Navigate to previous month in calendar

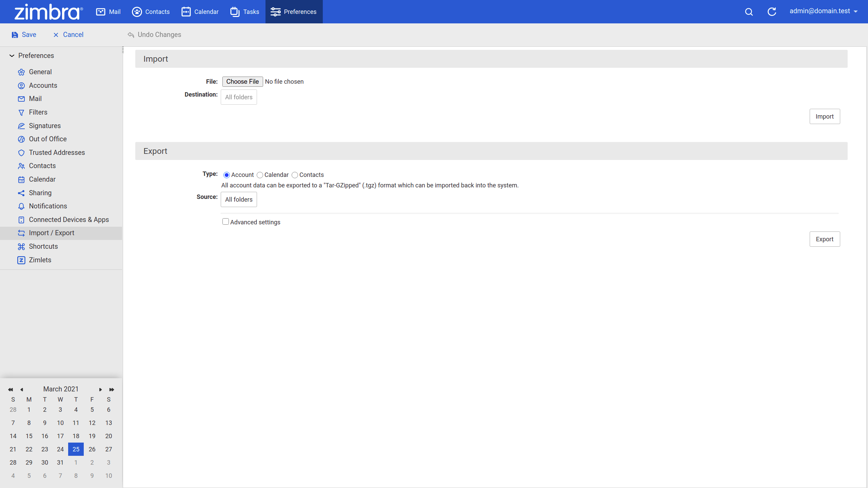(x=22, y=389)
